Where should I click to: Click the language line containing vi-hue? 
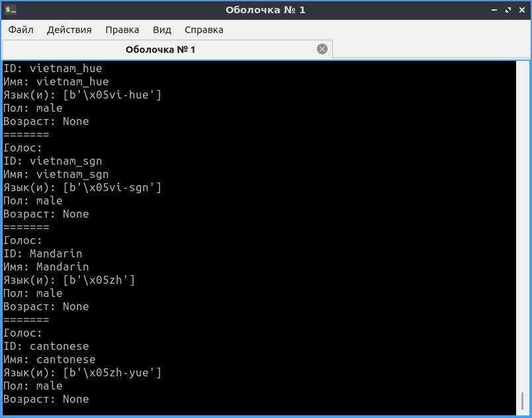point(83,95)
